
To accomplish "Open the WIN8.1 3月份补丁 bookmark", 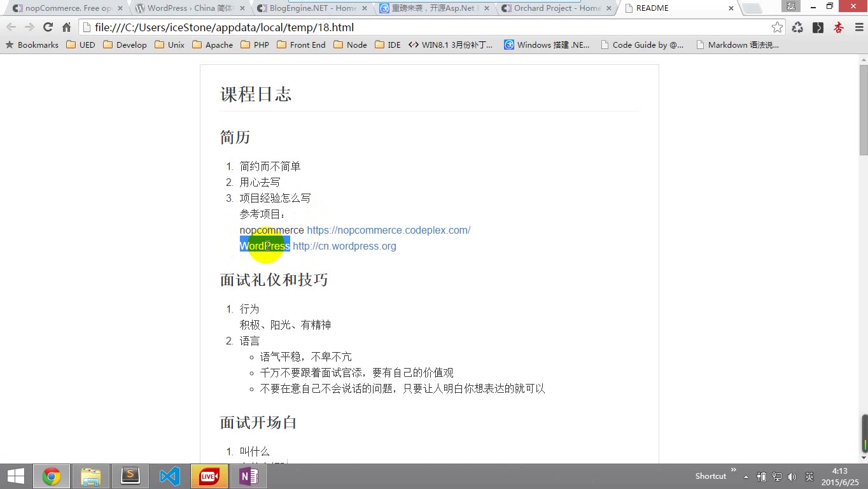I will (x=451, y=45).
